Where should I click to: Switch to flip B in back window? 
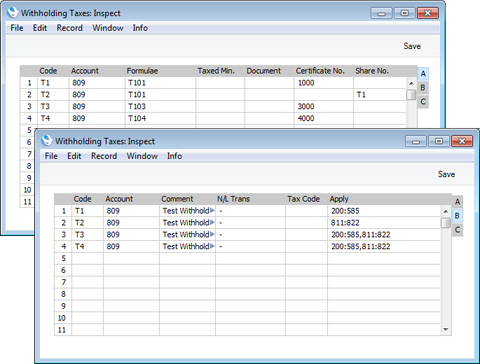[x=423, y=88]
